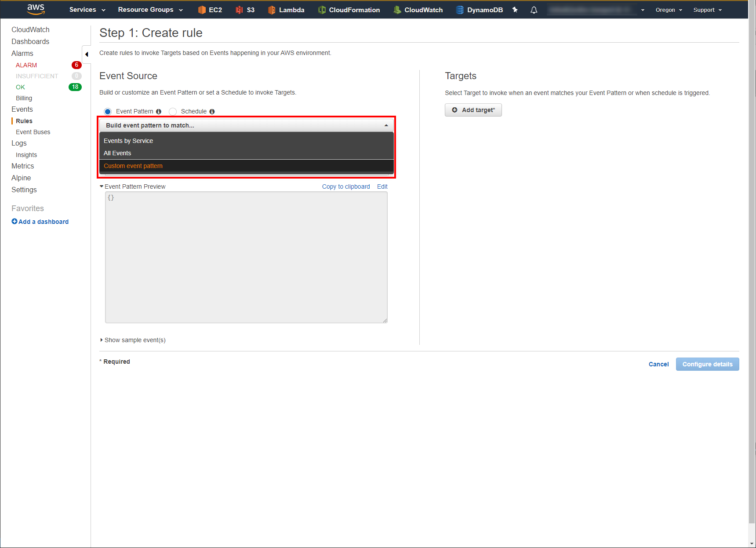Click the AWS home logo
Viewport: 756px width, 548px height.
click(36, 9)
